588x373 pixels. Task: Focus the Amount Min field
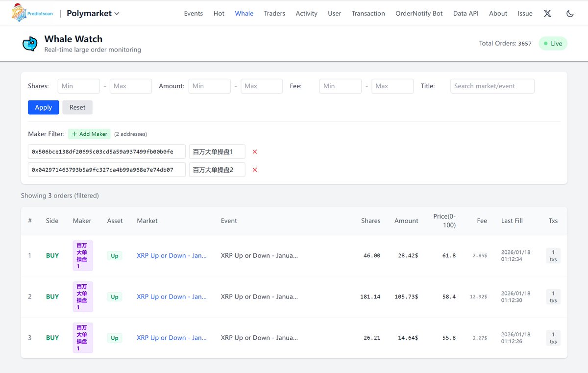tap(210, 86)
